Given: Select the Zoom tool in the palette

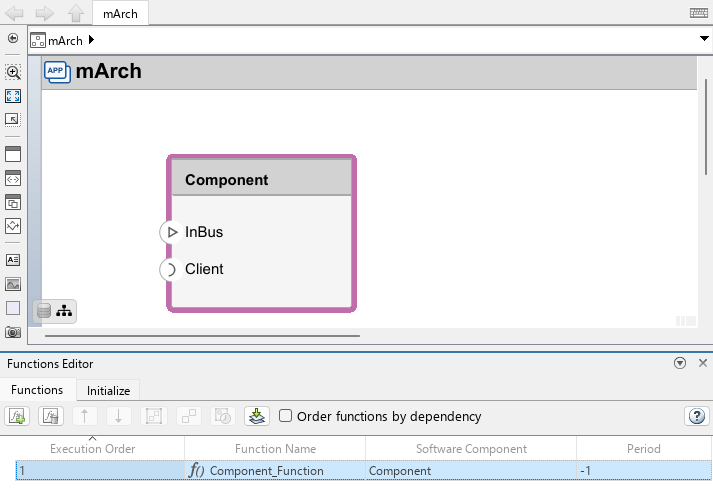Looking at the screenshot, I should [13, 72].
